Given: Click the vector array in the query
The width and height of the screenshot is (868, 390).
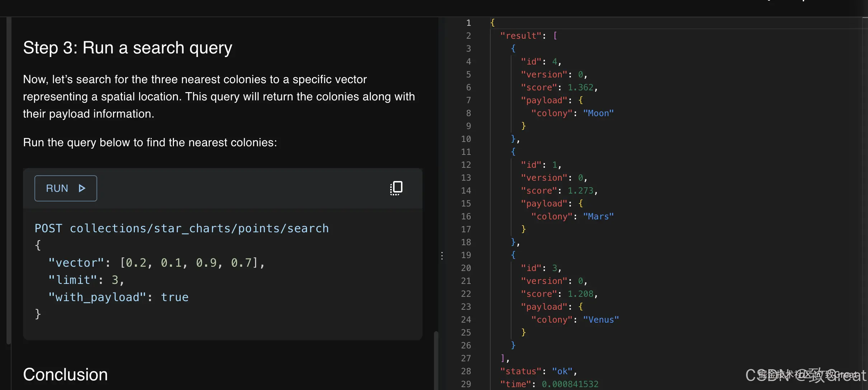Looking at the screenshot, I should point(189,263).
